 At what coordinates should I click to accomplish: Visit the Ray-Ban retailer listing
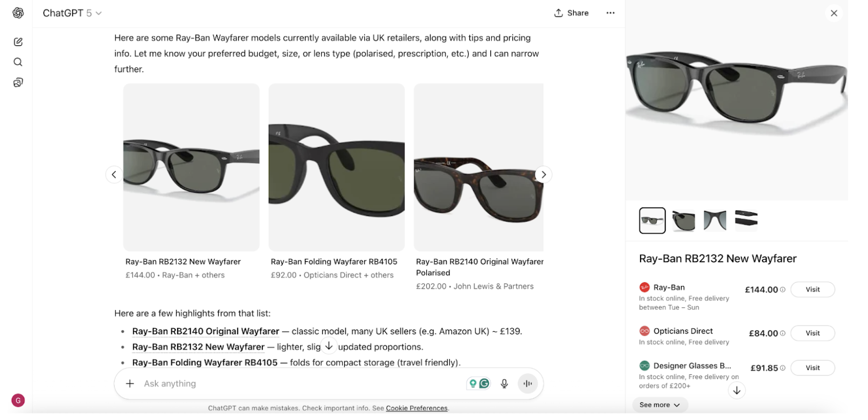click(x=812, y=290)
